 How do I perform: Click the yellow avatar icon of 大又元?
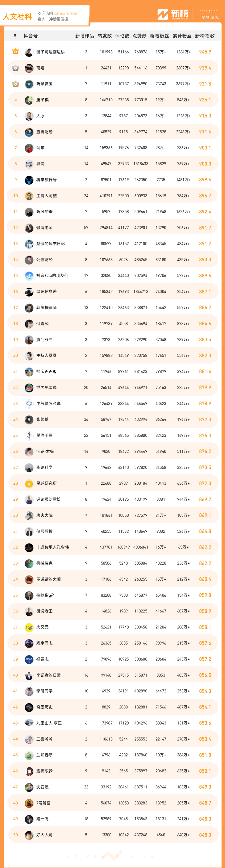click(x=29, y=627)
